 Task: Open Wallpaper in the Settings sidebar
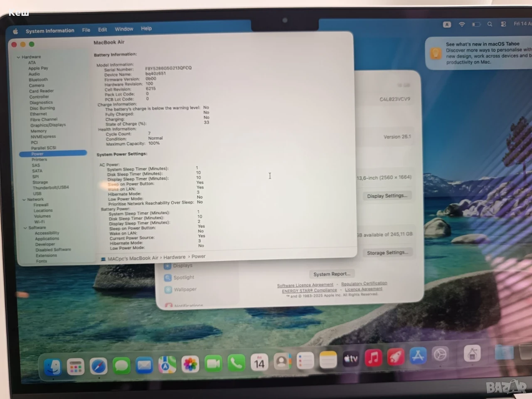[181, 289]
